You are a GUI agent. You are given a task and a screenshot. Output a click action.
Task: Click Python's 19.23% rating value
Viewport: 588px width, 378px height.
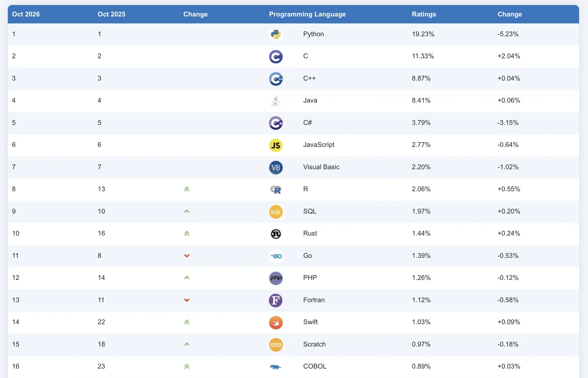423,34
